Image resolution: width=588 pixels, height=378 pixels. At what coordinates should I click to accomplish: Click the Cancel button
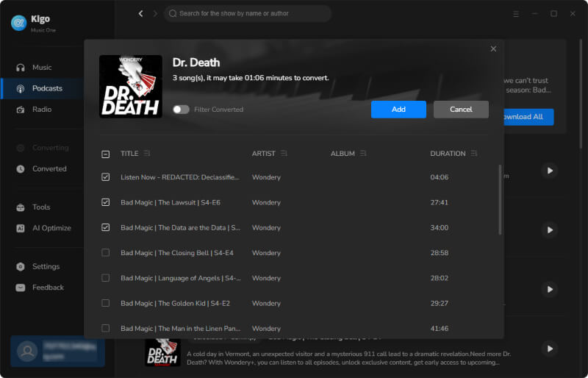coord(461,110)
